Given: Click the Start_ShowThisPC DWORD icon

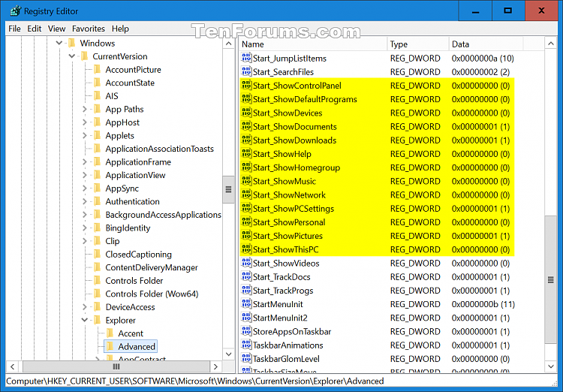Looking at the screenshot, I should [x=246, y=249].
